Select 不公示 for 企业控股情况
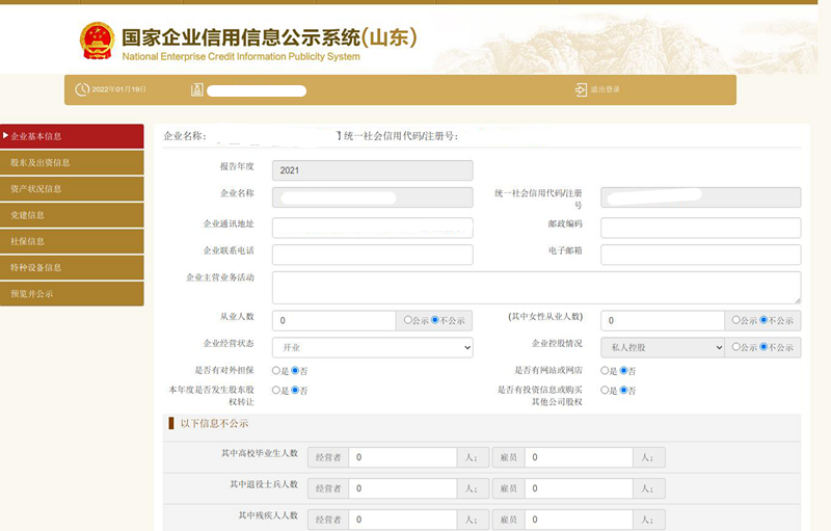Screen dimensions: 831x531 pyautogui.click(x=764, y=347)
